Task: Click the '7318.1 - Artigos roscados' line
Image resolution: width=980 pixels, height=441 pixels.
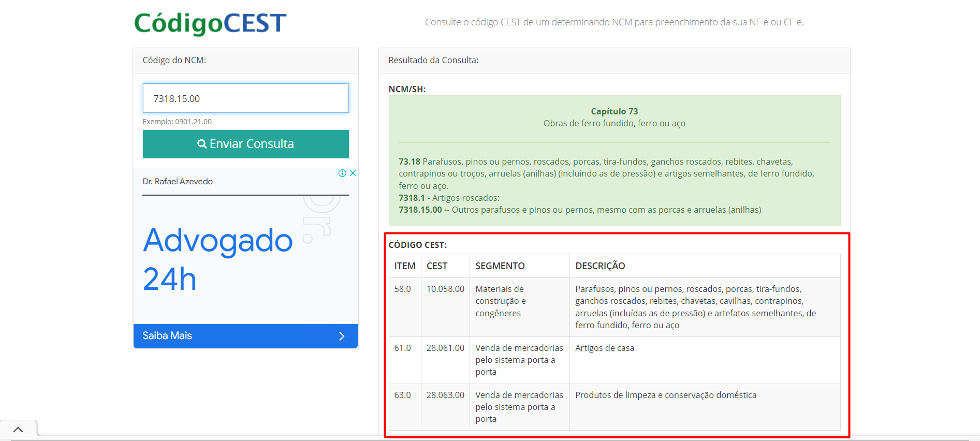Action: click(x=449, y=198)
